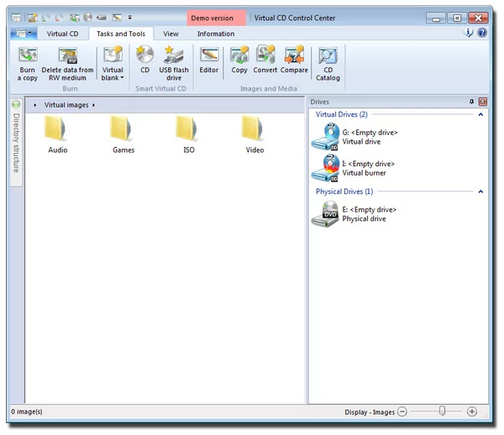Click the Physical drive text
Viewport: 504px width, 435px height.
click(x=364, y=219)
